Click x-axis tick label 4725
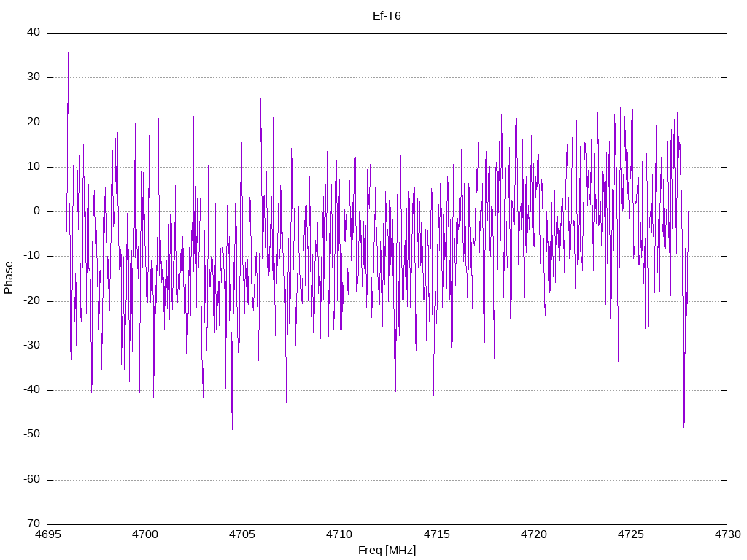This screenshot has height=560, width=747. click(630, 534)
